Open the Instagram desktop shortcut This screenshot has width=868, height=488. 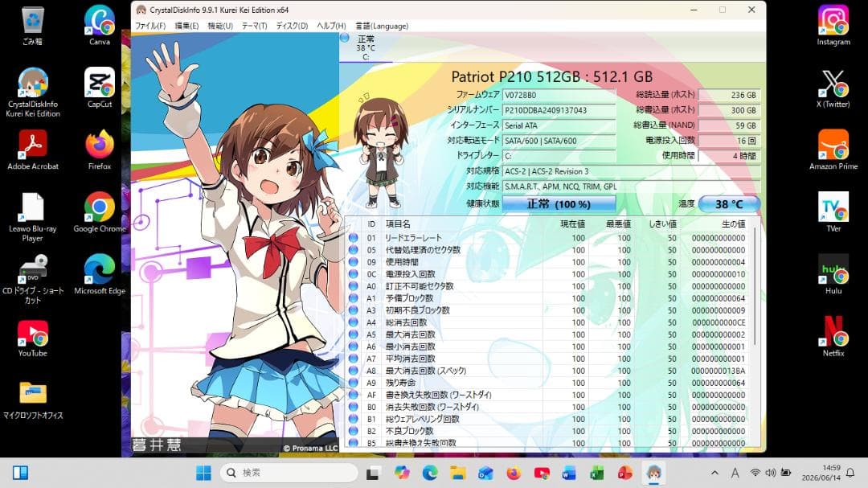833,24
